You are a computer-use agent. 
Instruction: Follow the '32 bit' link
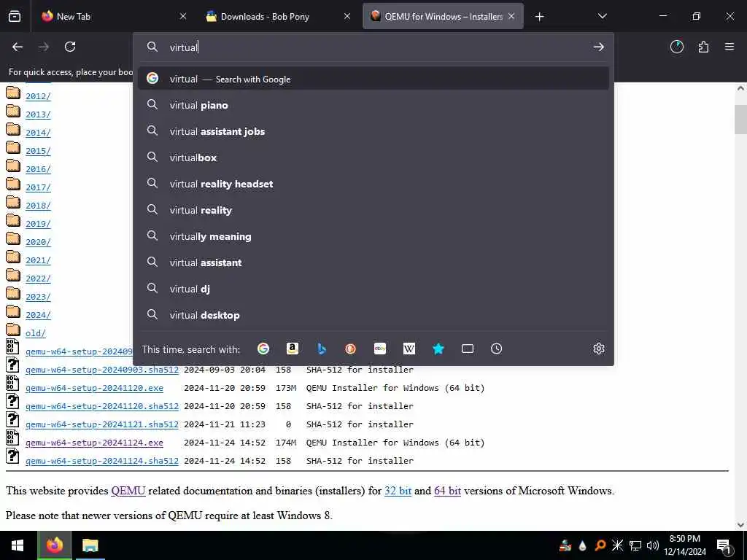(398, 491)
